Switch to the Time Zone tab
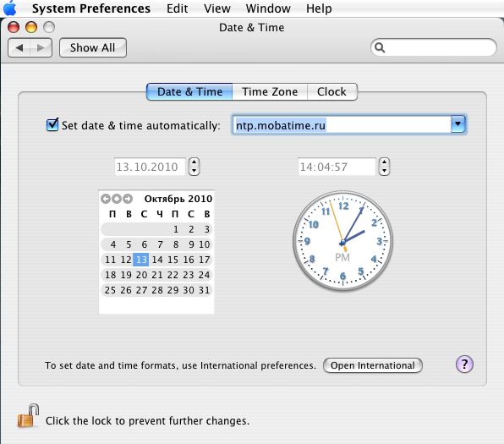 click(x=270, y=92)
